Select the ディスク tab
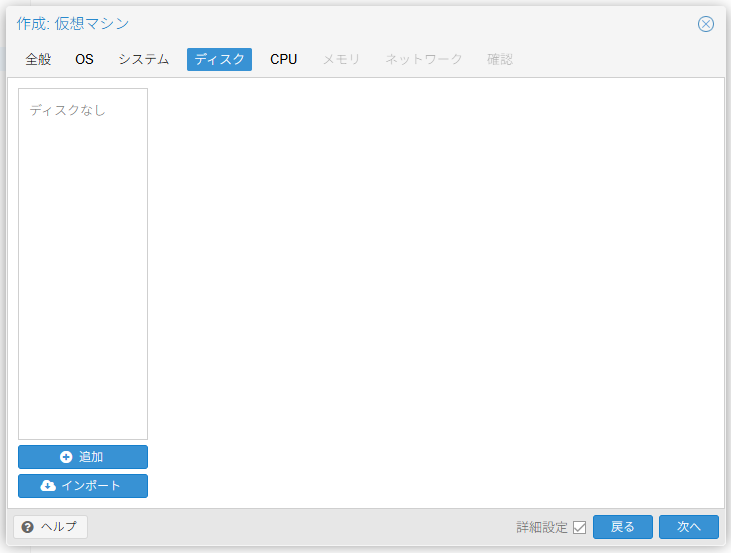 pyautogui.click(x=219, y=59)
